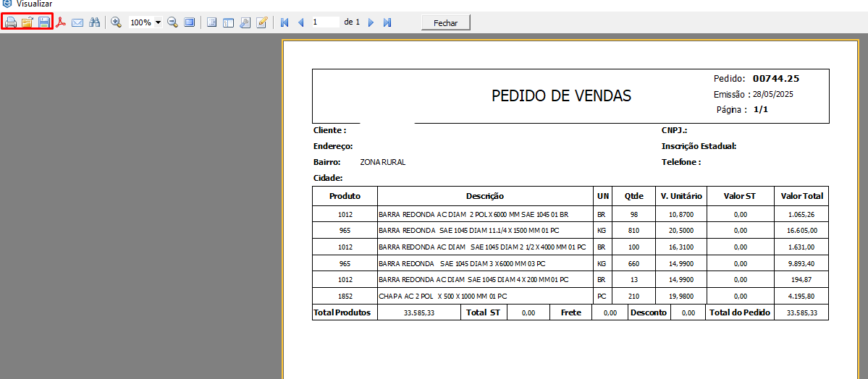Open page settings with wrench icon

click(x=245, y=22)
